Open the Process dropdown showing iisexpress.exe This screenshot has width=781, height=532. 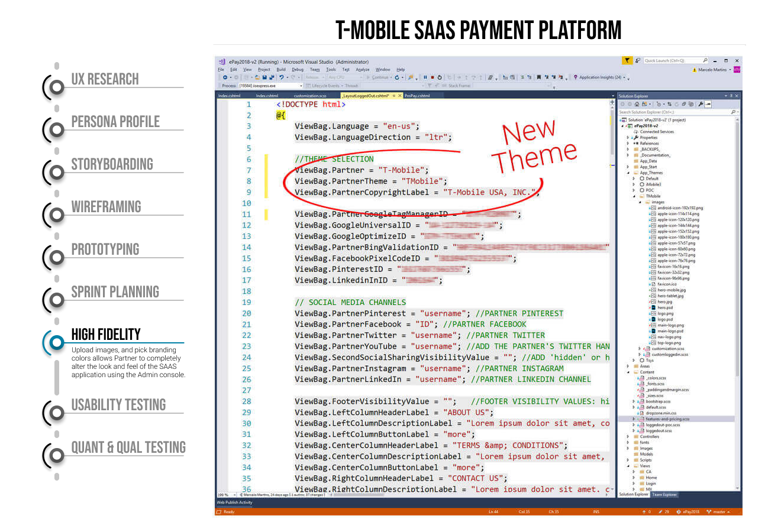point(271,86)
